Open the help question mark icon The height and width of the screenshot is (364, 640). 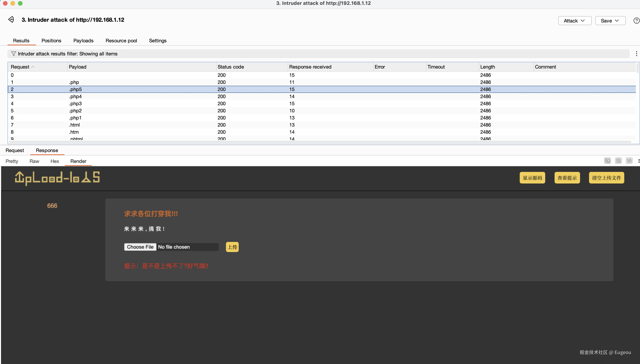(x=636, y=21)
